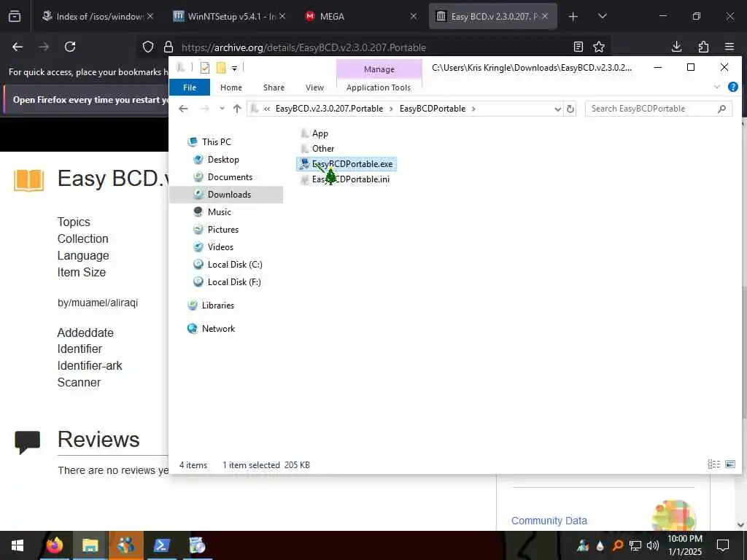Select Pictures in navigation pane
Viewport: 747px width, 560px height.
coord(216,230)
